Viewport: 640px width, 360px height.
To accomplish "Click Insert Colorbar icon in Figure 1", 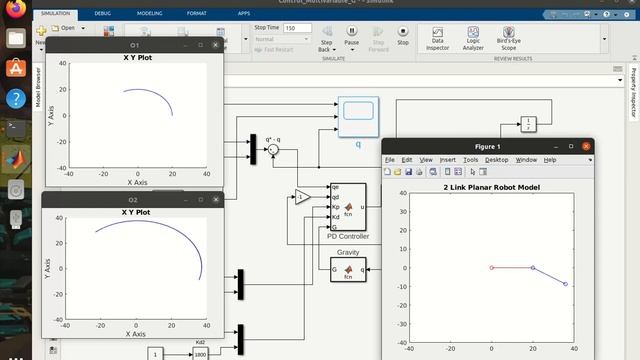I will [447, 172].
